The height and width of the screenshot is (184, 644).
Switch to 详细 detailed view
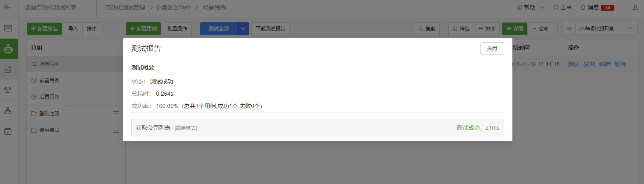tap(514, 29)
